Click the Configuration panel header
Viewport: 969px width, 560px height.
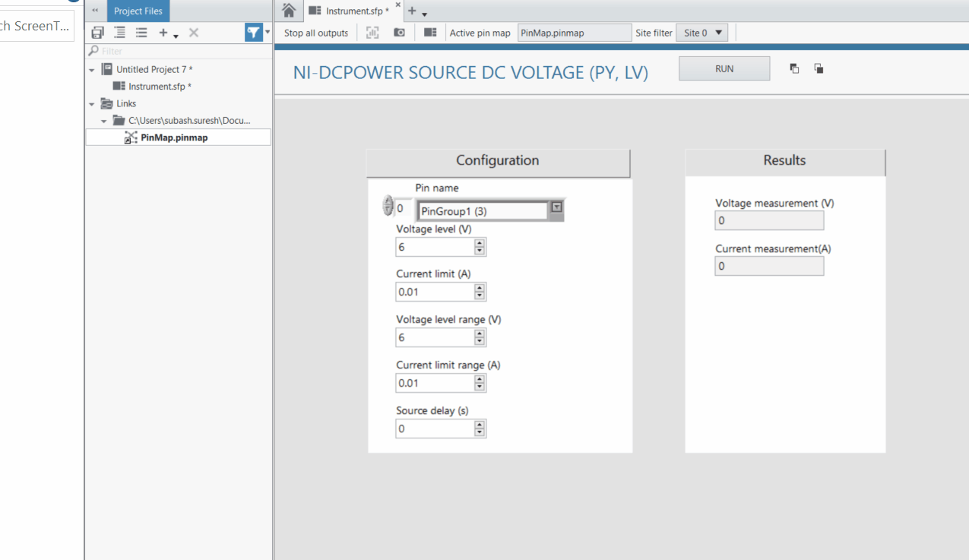point(498,161)
